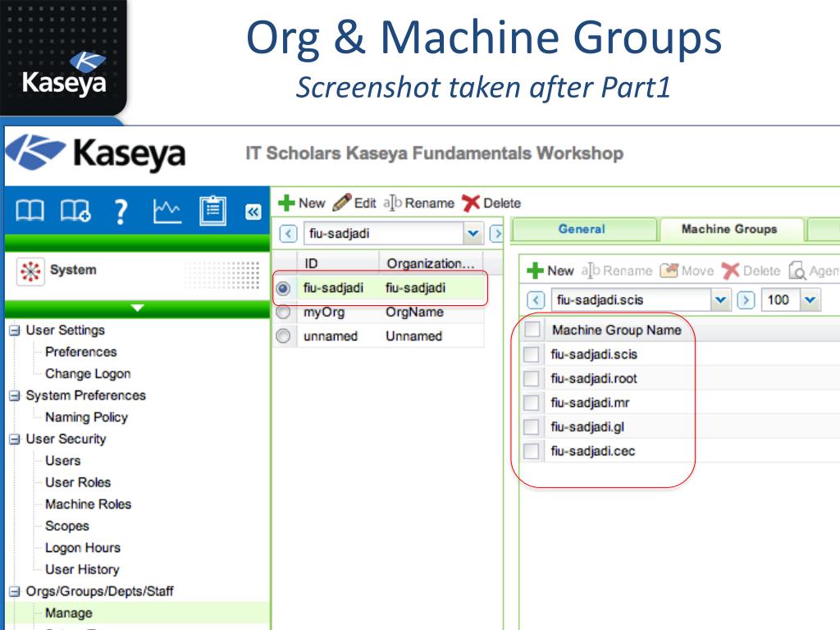This screenshot has width=840, height=630.
Task: Switch to the Machine Groups tab
Action: click(732, 230)
